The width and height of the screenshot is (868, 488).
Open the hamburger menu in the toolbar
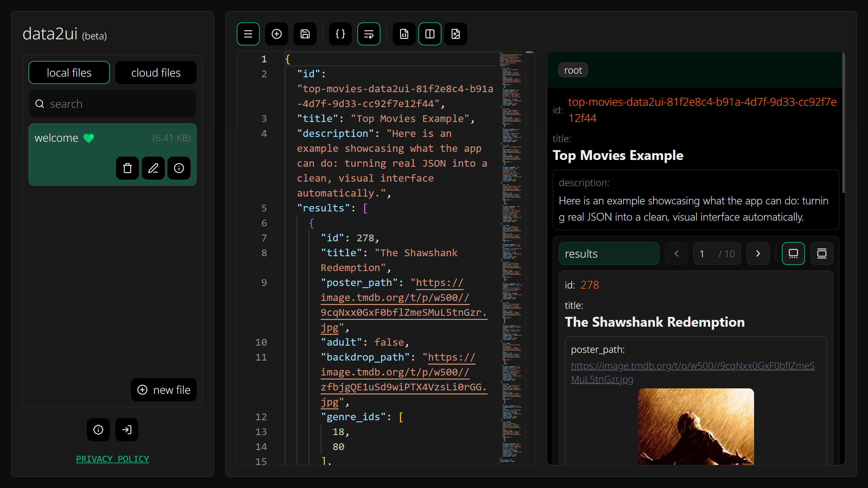(248, 34)
